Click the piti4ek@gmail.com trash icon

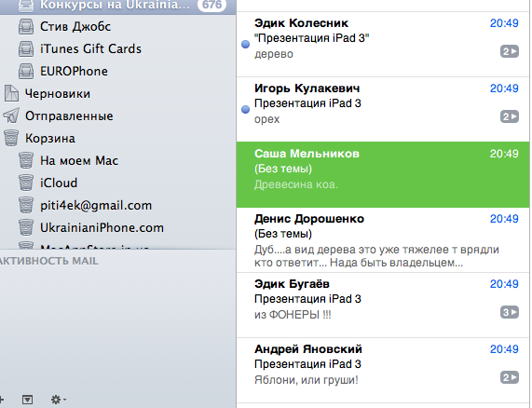26,205
